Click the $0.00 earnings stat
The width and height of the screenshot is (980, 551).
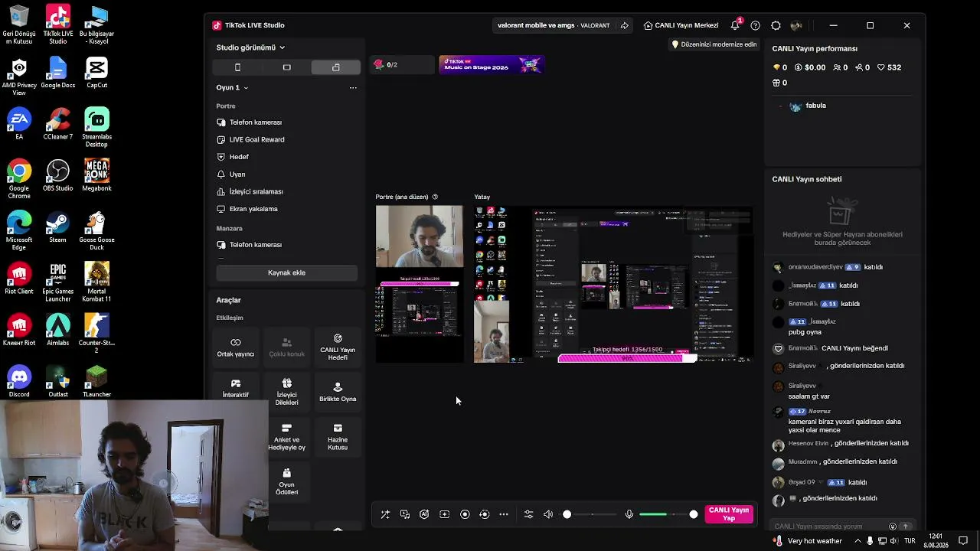point(809,67)
